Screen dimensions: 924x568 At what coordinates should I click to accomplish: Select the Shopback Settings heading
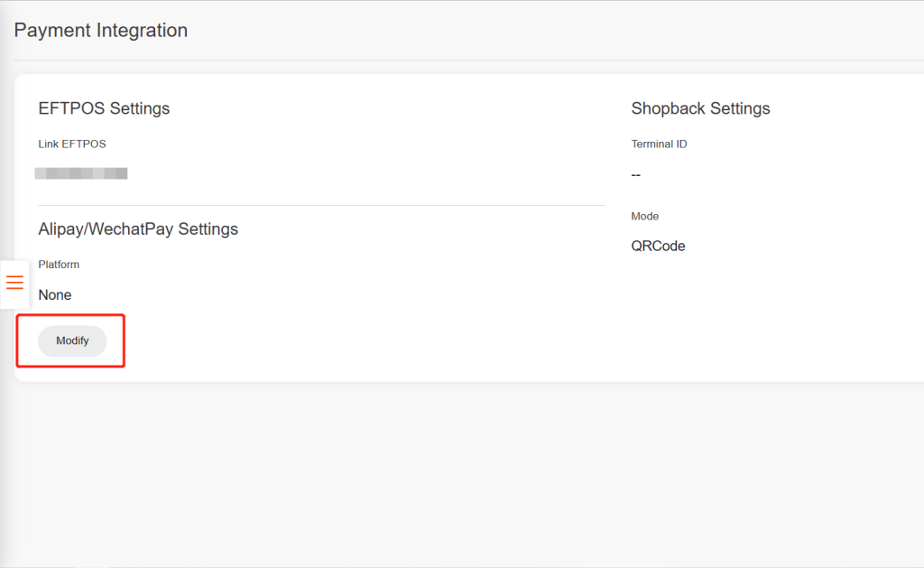pos(700,108)
